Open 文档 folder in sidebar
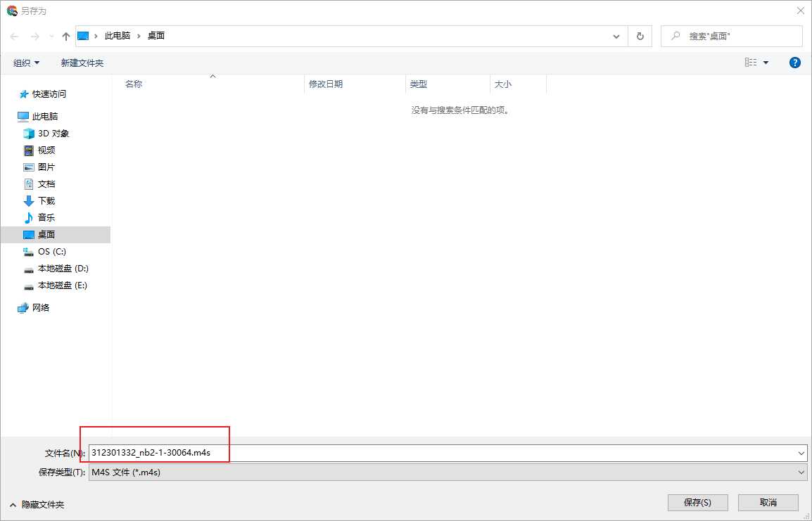This screenshot has height=521, width=812. (x=46, y=184)
